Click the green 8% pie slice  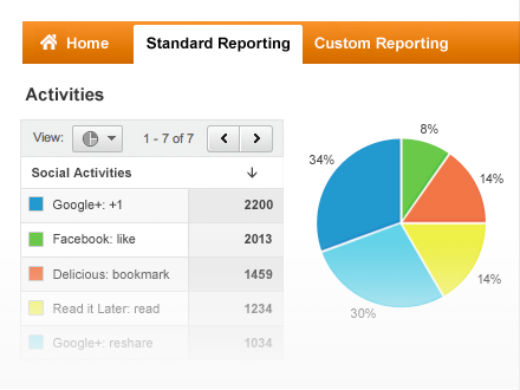418,167
